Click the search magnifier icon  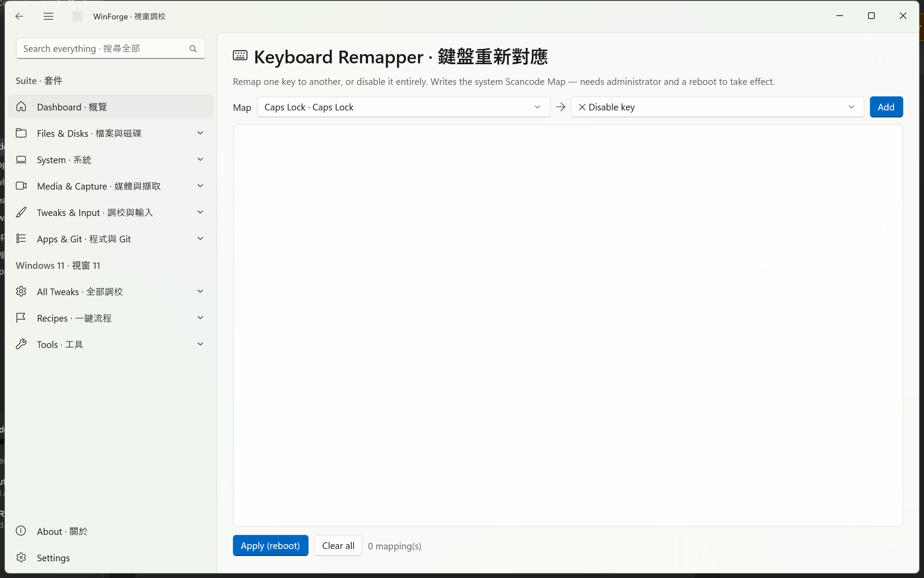pos(193,49)
